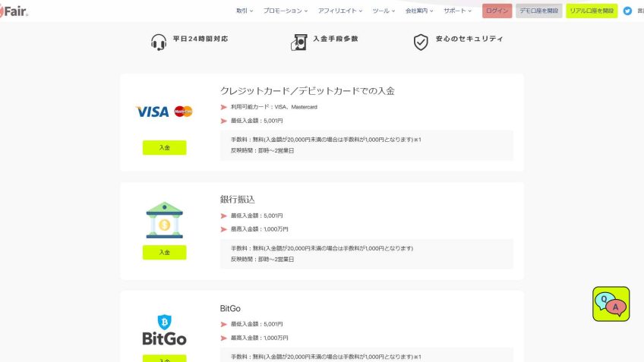Open the Twitter icon link
The height and width of the screenshot is (362, 644).
pyautogui.click(x=627, y=11)
